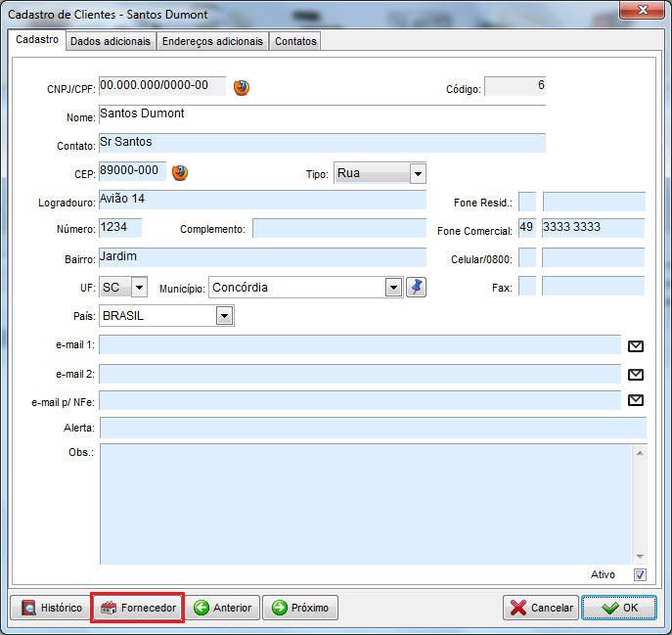Open the Contatos tab
The width and height of the screenshot is (672, 635).
point(294,41)
